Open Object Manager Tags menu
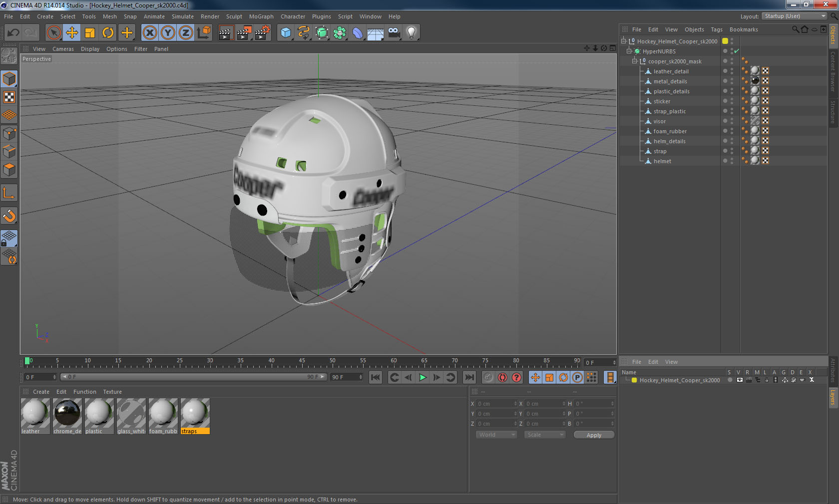The image size is (839, 504). point(717,29)
